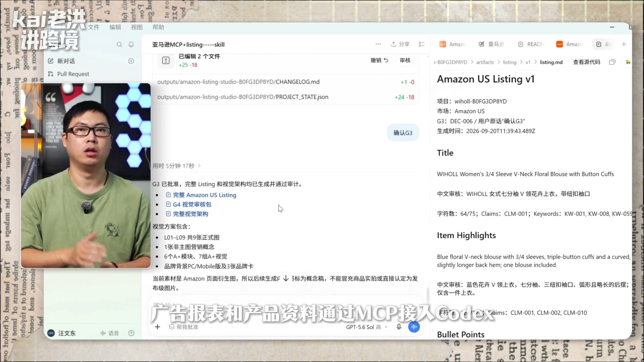The width and height of the screenshot is (644, 362).
Task: Open the 编辑 menu
Action: point(115,27)
